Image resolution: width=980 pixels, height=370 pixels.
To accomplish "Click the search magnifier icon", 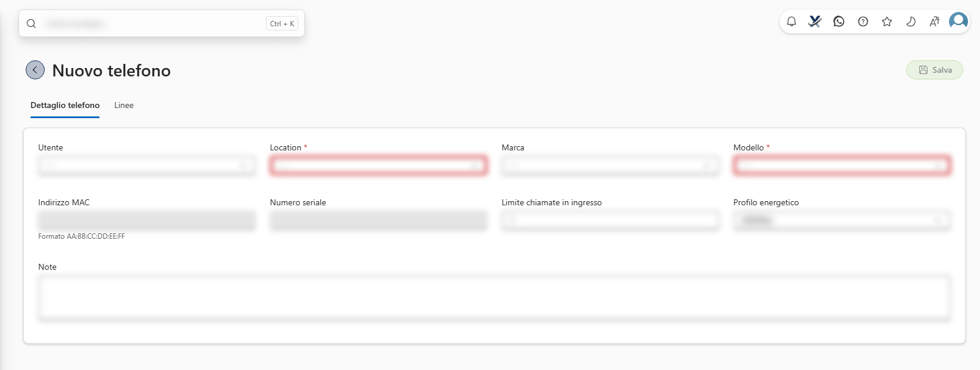I will pyautogui.click(x=32, y=24).
